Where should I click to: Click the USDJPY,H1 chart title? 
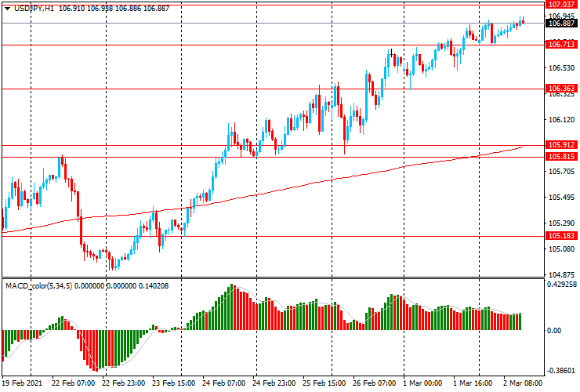[x=34, y=8]
